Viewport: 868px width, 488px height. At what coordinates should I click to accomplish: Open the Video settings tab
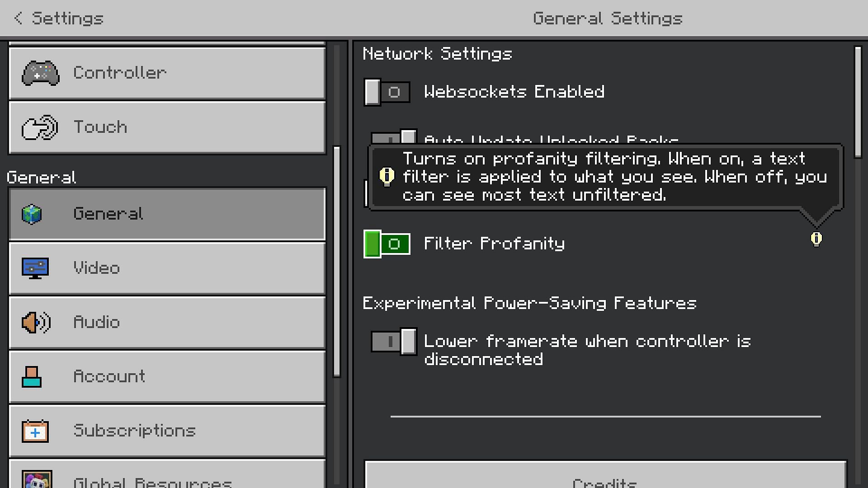166,267
